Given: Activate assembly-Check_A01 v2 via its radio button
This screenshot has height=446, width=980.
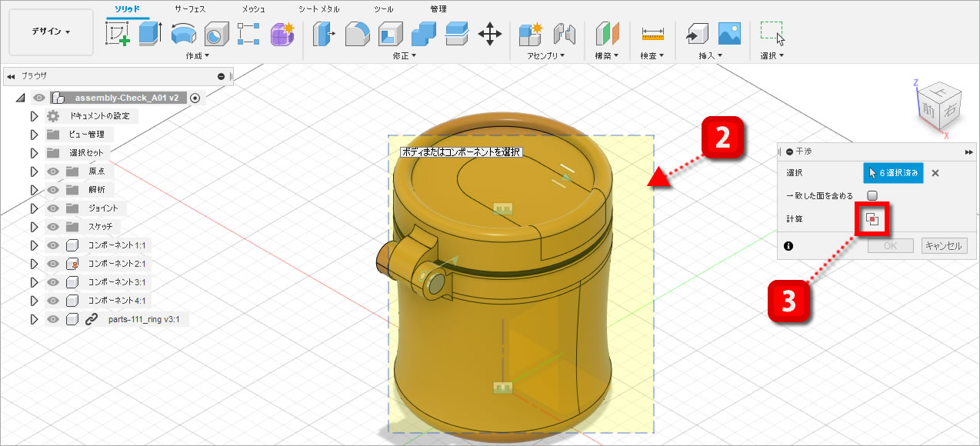Looking at the screenshot, I should [195, 98].
